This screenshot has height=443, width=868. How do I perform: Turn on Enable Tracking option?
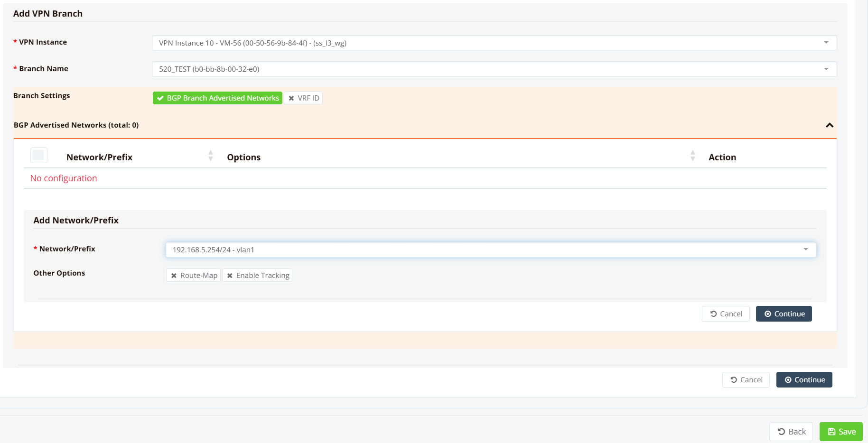[257, 276]
